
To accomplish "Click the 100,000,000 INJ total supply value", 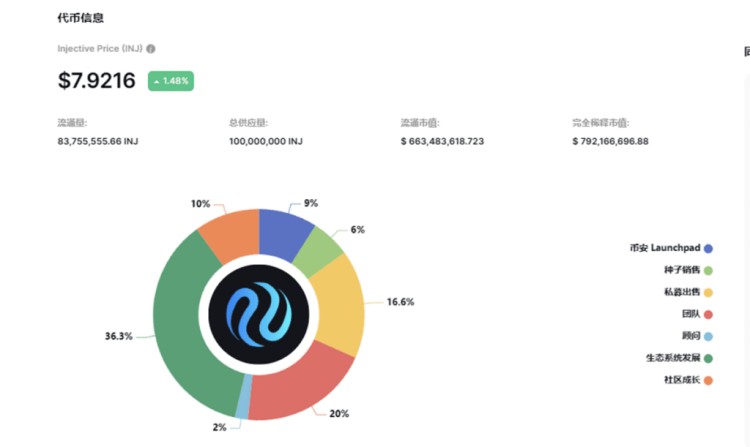I will pyautogui.click(x=266, y=142).
